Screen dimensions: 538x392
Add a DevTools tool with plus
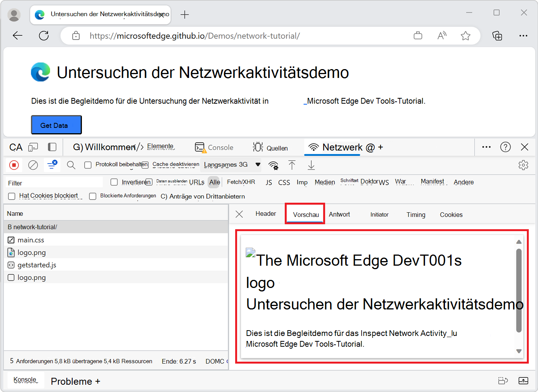pyautogui.click(x=380, y=147)
